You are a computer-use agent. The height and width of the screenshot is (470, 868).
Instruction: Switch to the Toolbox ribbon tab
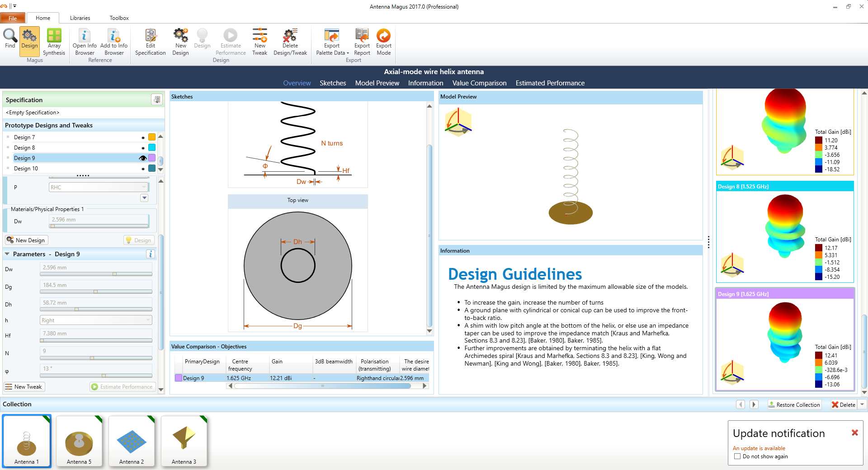click(119, 18)
